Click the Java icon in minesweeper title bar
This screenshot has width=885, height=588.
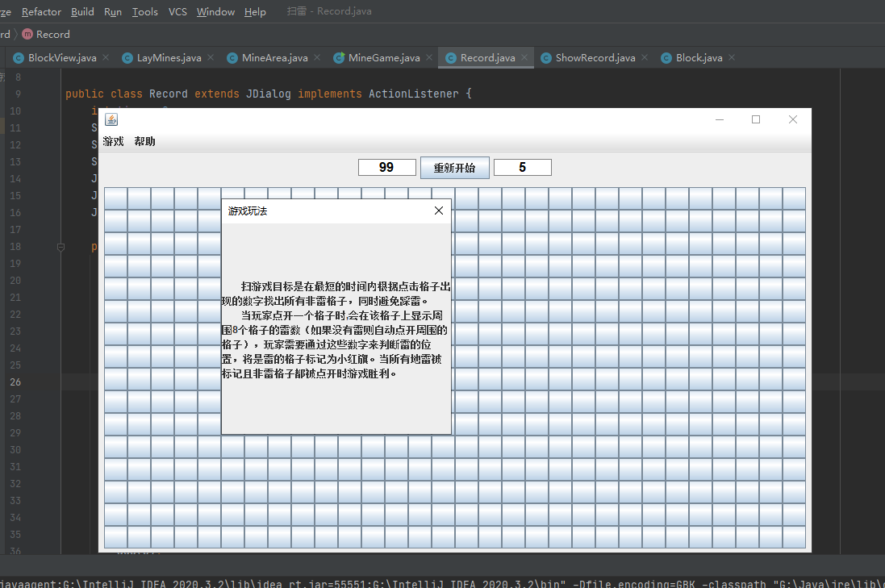[x=112, y=119]
